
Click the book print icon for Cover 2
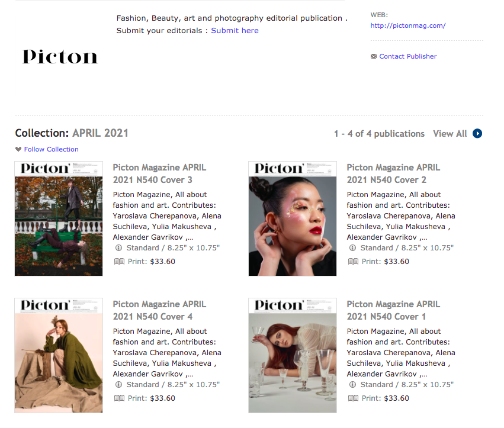pyautogui.click(x=353, y=261)
